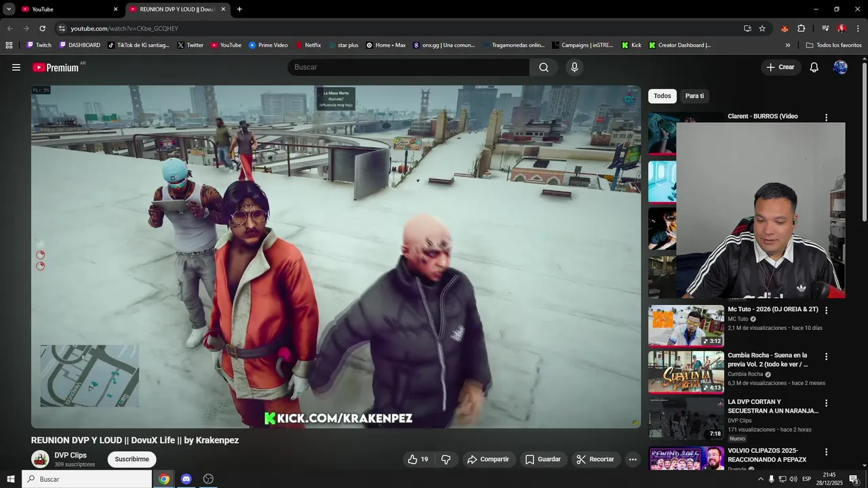The width and height of the screenshot is (868, 488).
Task: Click in the Buscar search field
Action: (x=408, y=67)
